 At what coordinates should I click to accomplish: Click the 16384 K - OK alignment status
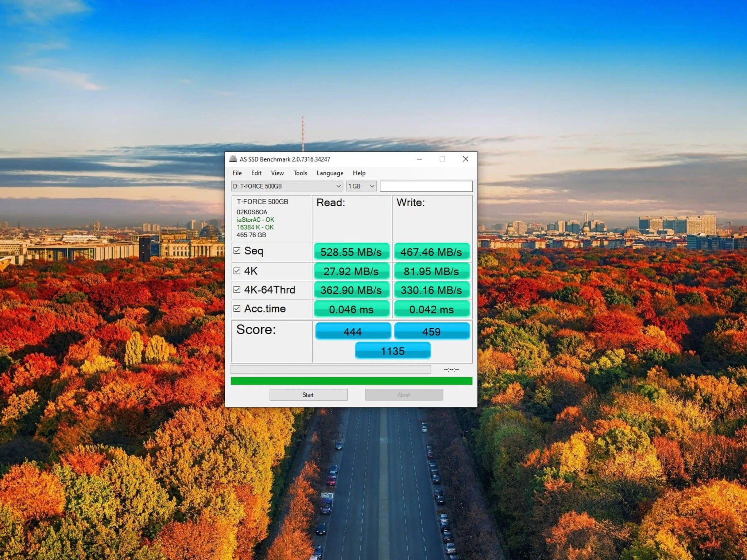pos(255,227)
